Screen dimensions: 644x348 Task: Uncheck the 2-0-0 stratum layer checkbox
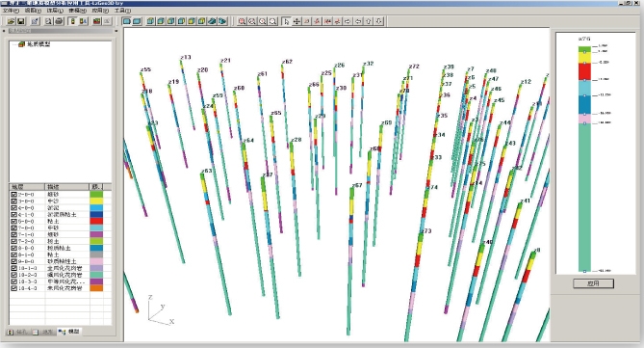tap(14, 194)
